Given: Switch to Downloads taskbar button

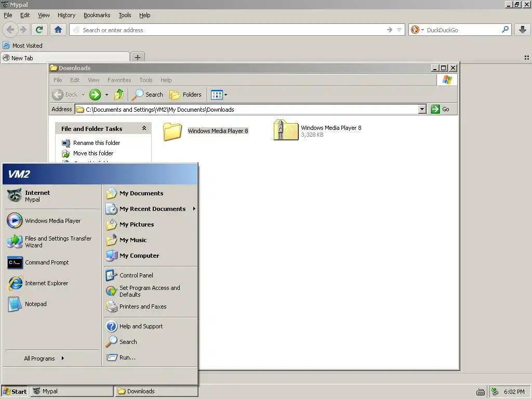Looking at the screenshot, I should coord(156,391).
